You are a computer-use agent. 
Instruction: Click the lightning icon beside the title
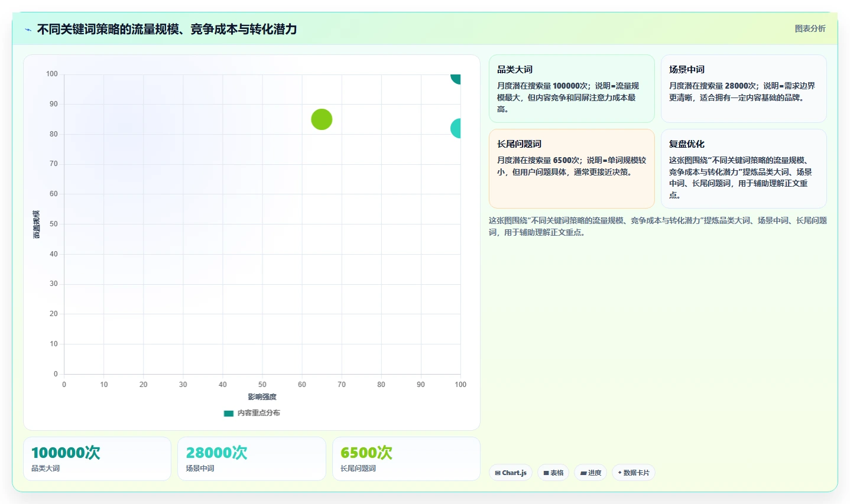(x=28, y=30)
